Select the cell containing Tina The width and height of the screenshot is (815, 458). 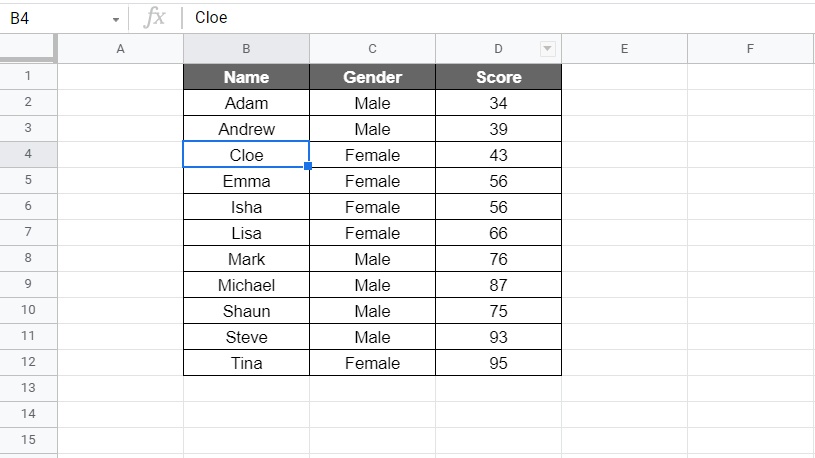point(246,363)
